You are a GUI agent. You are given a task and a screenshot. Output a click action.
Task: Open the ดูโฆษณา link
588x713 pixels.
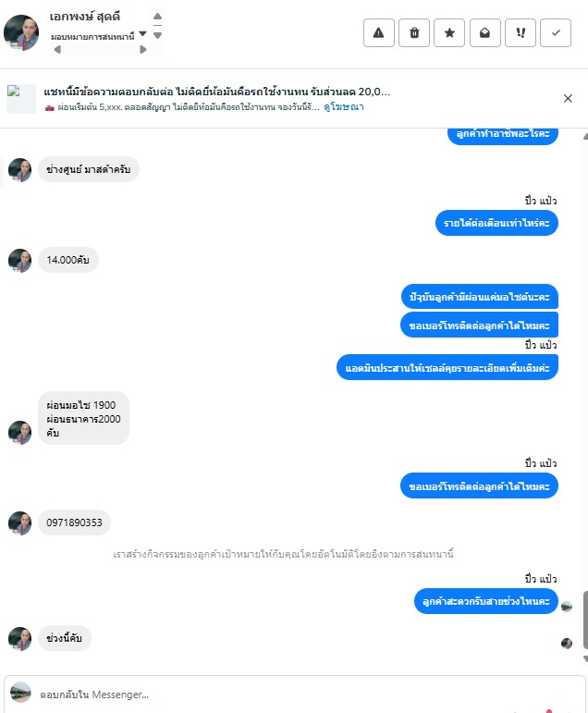tap(343, 107)
